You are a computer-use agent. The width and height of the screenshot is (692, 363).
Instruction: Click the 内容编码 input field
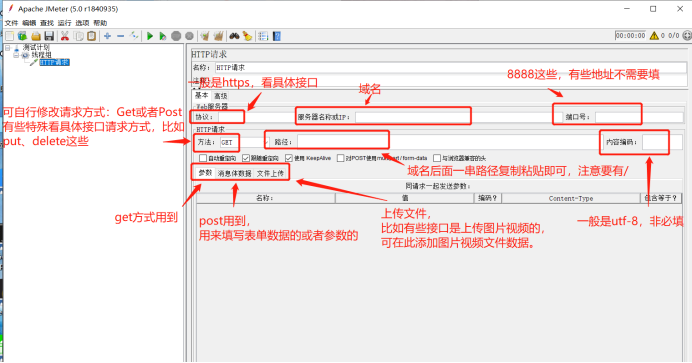[662, 142]
